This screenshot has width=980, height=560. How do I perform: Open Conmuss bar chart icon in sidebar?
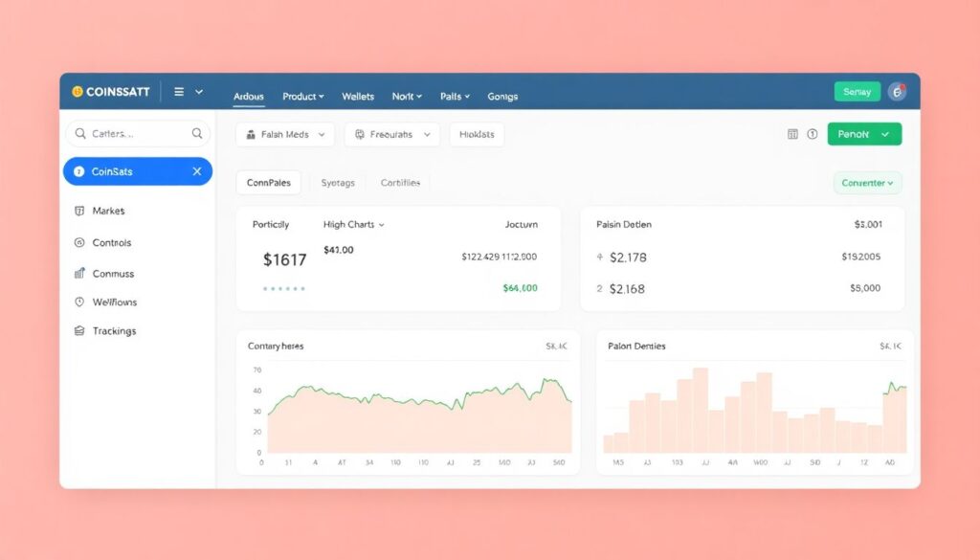78,274
